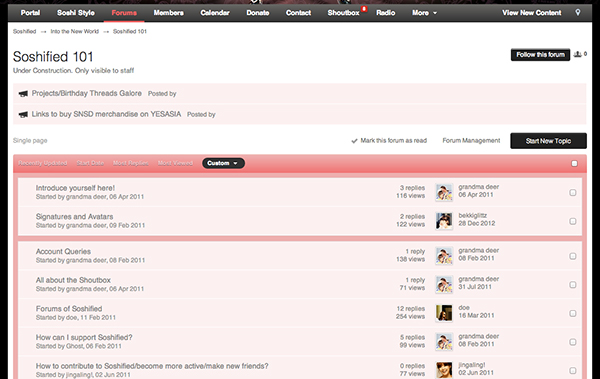Check the box for How can I support Soshified topic
The height and width of the screenshot is (379, 600).
tap(573, 342)
